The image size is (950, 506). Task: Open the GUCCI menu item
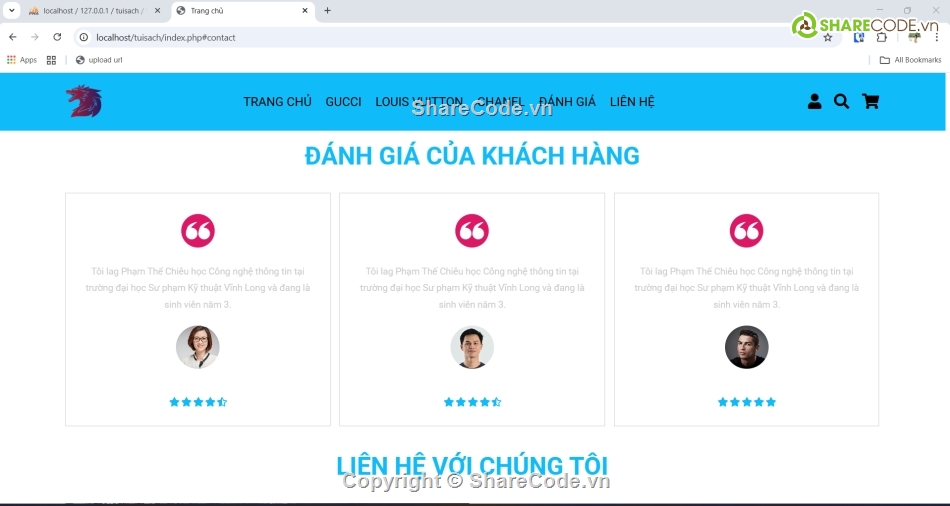coord(344,102)
